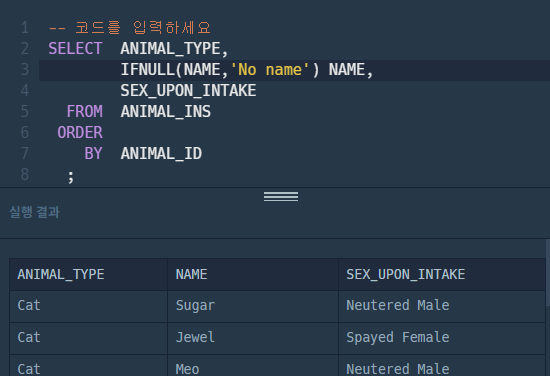This screenshot has width=550, height=376.
Task: Click SEX_UPON_INTAKE on code line 4
Action: click(188, 90)
